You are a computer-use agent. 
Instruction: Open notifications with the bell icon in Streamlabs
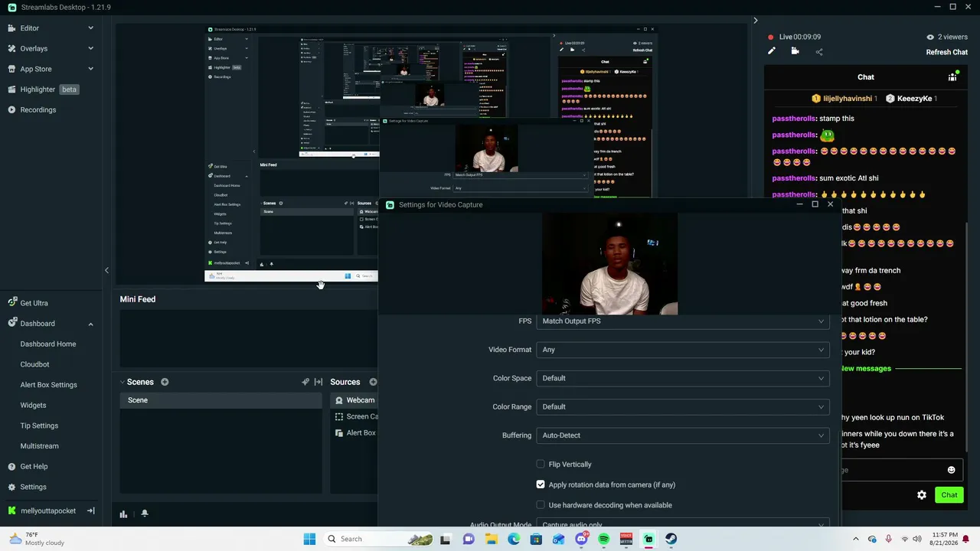[144, 514]
